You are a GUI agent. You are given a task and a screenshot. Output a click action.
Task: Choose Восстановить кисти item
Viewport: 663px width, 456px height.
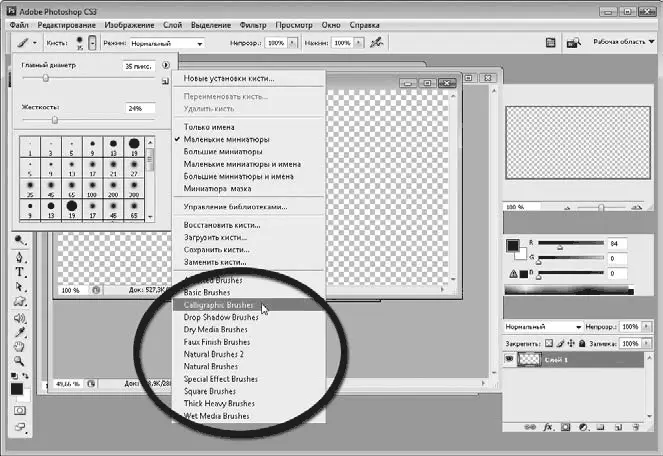tap(249, 225)
